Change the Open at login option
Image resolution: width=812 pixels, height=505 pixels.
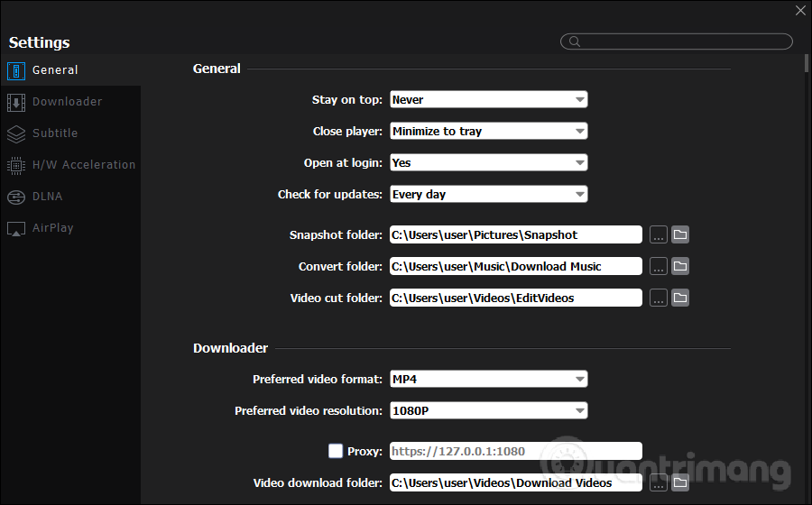click(x=488, y=162)
